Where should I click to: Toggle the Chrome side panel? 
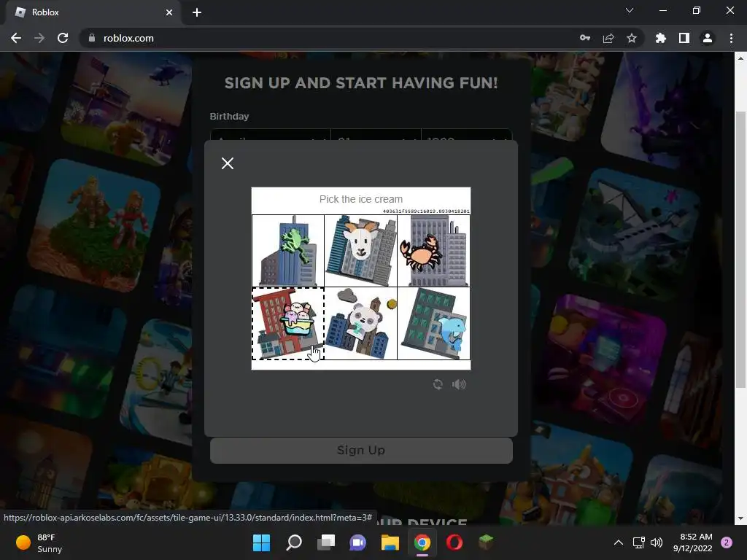[684, 38]
